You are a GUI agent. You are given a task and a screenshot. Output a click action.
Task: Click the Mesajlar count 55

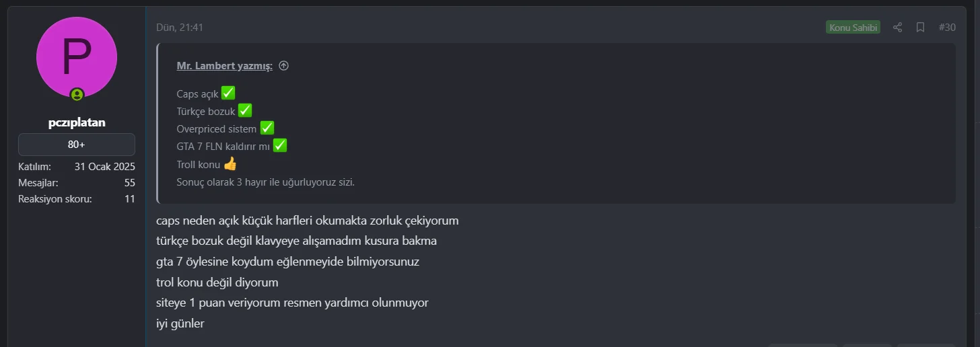coord(129,183)
